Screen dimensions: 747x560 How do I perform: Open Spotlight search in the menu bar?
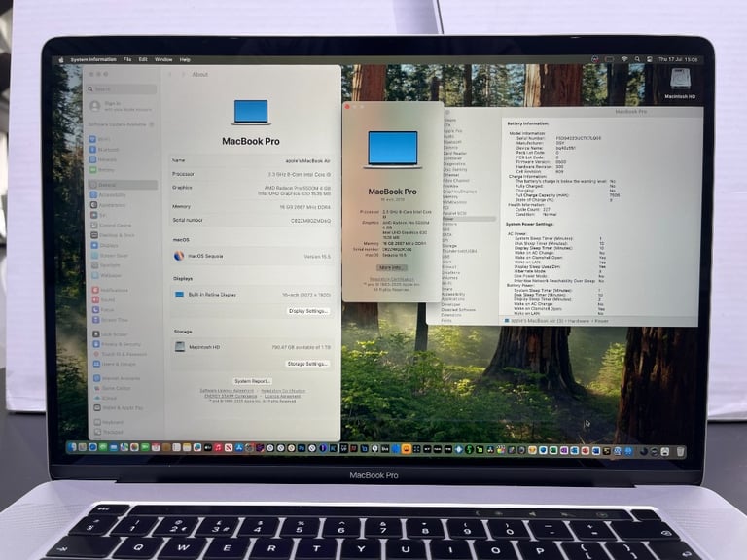tap(637, 59)
